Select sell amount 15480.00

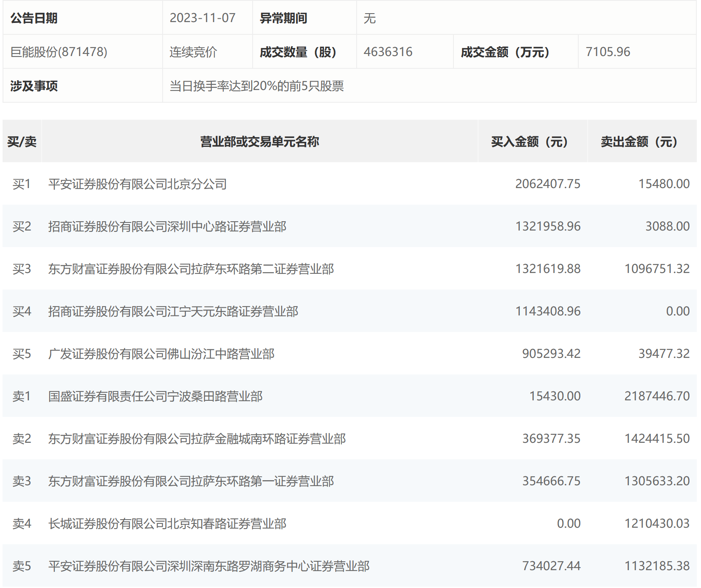664,184
